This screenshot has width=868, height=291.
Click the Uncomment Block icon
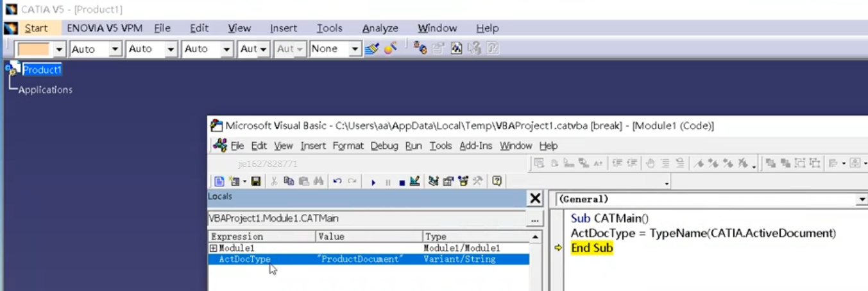coord(680,163)
